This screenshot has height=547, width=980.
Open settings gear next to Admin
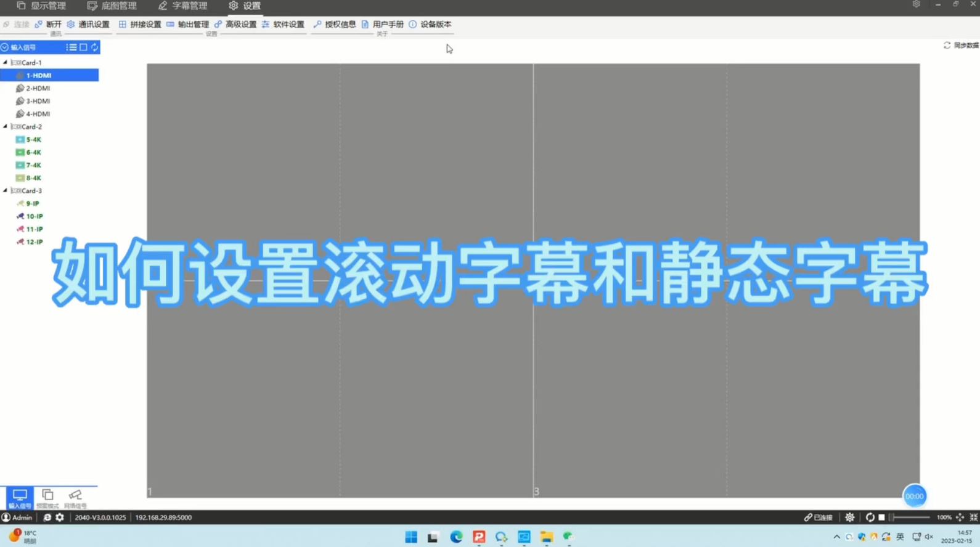coord(60,517)
